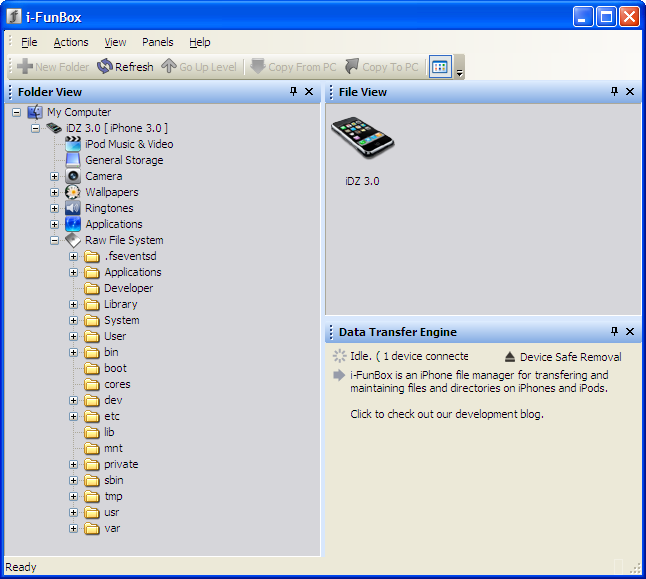Screen dimensions: 646x579
Task: Expand the private folder node
Action: (73, 464)
